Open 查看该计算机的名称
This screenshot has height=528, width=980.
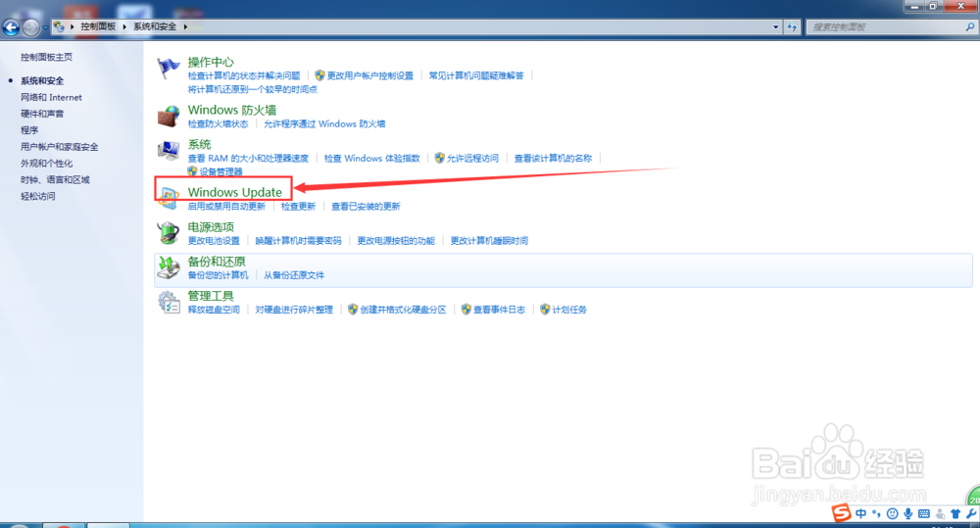click(553, 158)
